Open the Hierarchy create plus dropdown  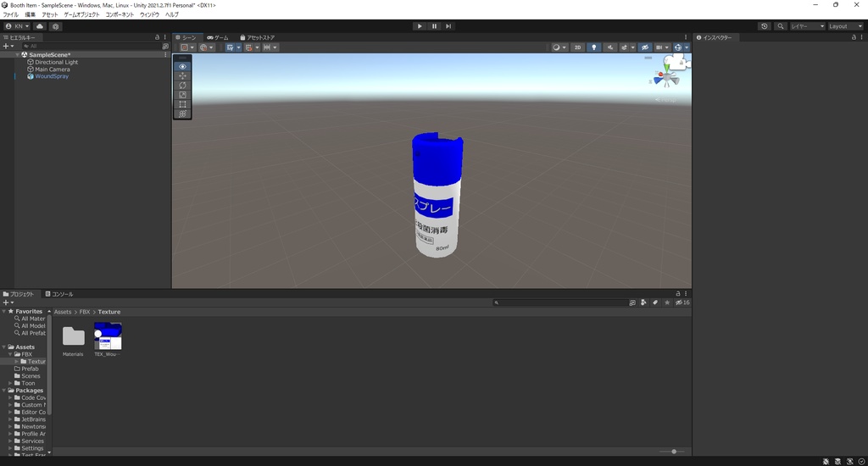click(8, 47)
